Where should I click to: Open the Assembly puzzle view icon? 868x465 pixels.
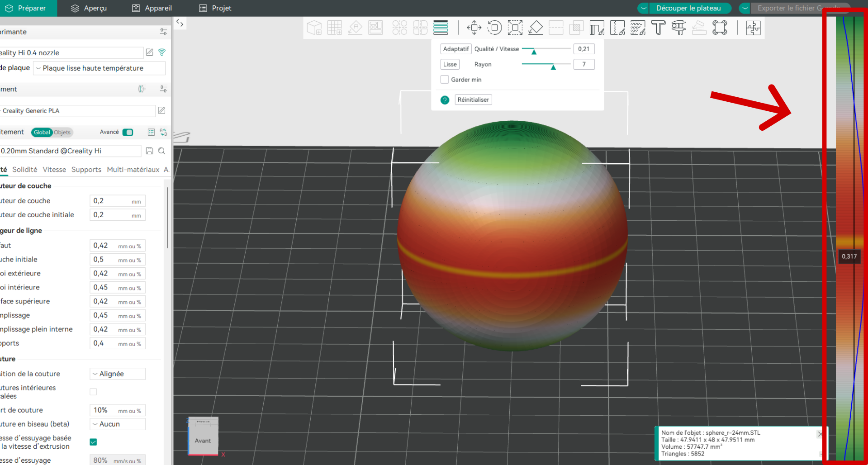tap(753, 28)
